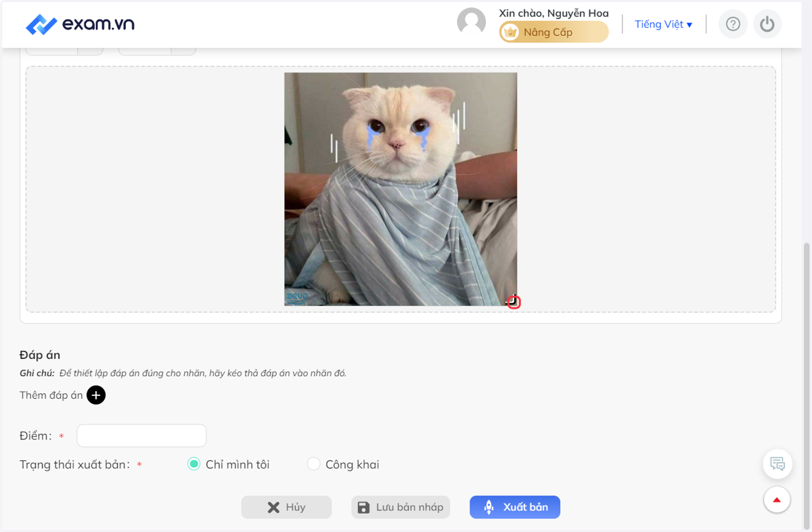Click the exam.vn logo
The image size is (812, 532).
(x=80, y=24)
